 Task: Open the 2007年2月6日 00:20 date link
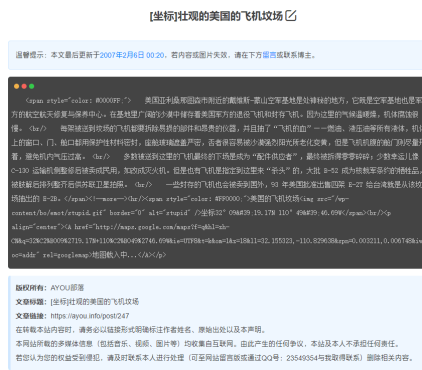click(x=132, y=55)
